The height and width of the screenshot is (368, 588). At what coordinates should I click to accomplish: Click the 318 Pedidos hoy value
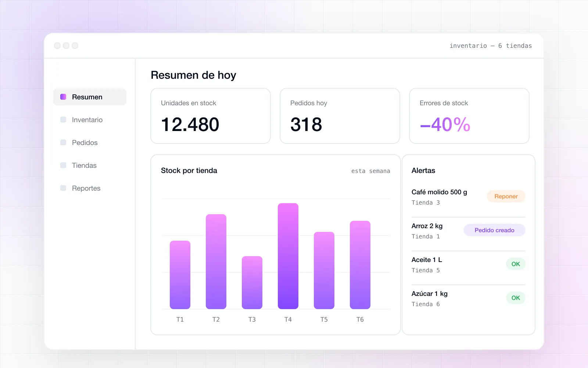(306, 124)
